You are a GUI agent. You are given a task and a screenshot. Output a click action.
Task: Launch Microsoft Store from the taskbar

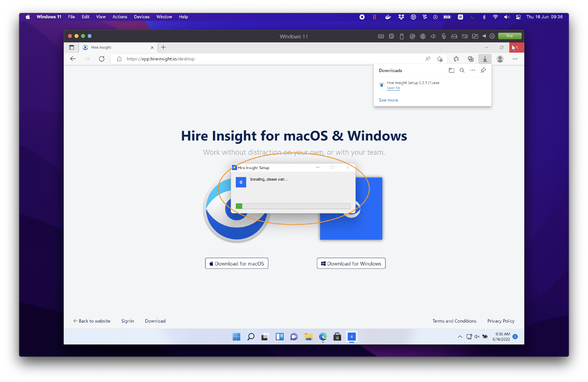[337, 337]
